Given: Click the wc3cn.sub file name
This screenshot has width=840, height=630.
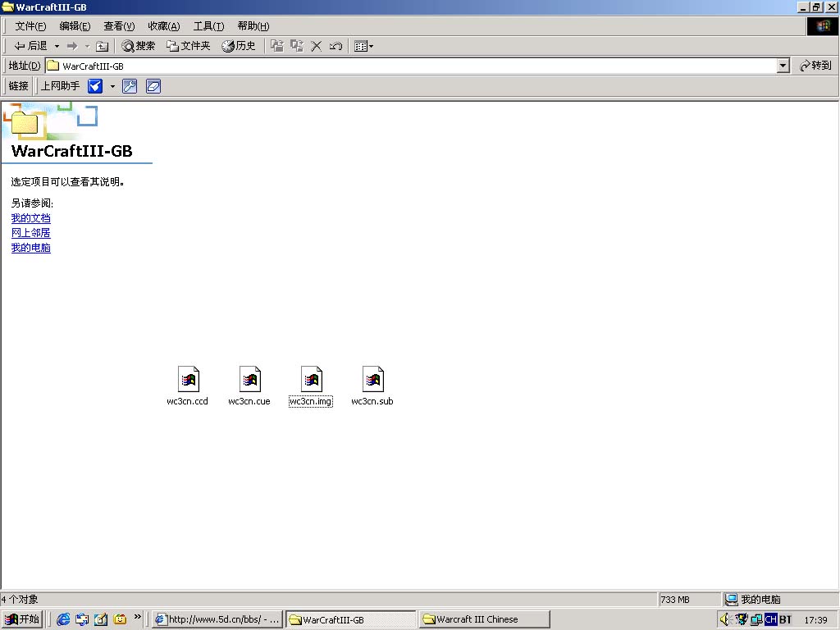Looking at the screenshot, I should pos(372,401).
